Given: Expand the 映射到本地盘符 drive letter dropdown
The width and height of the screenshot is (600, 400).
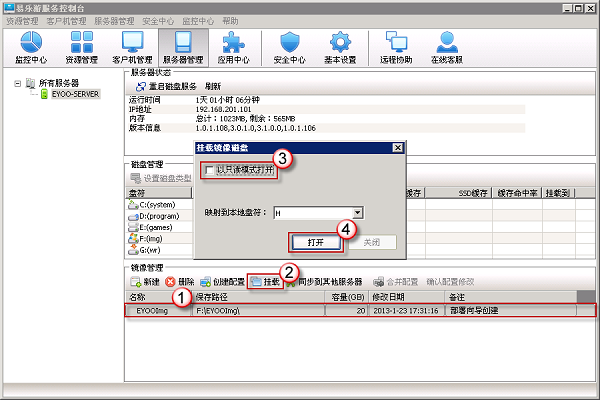Looking at the screenshot, I should (x=356, y=212).
